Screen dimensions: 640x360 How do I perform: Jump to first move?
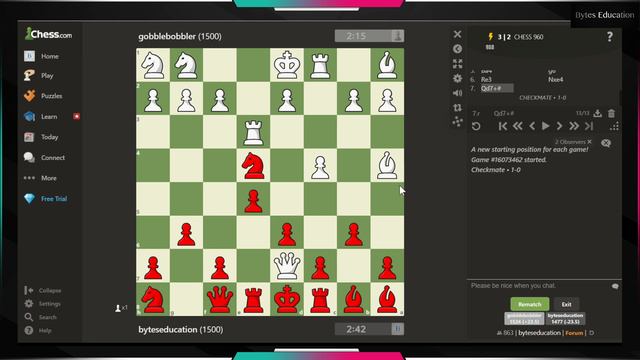(503, 126)
